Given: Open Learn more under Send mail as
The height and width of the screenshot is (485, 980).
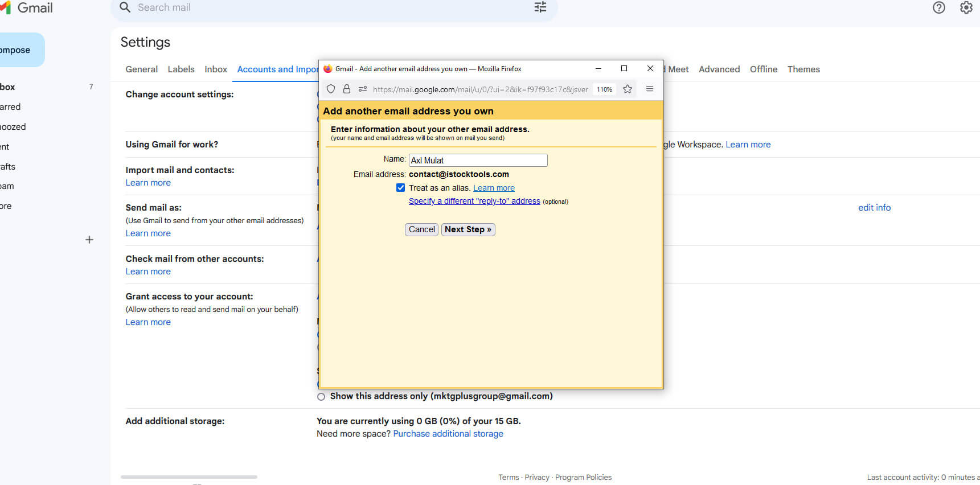Looking at the screenshot, I should [x=148, y=233].
